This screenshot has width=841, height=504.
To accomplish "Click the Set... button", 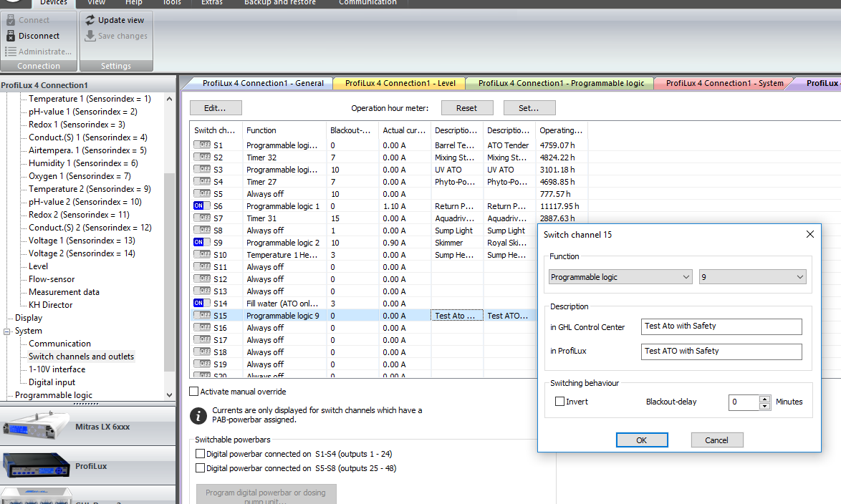I will [x=529, y=108].
